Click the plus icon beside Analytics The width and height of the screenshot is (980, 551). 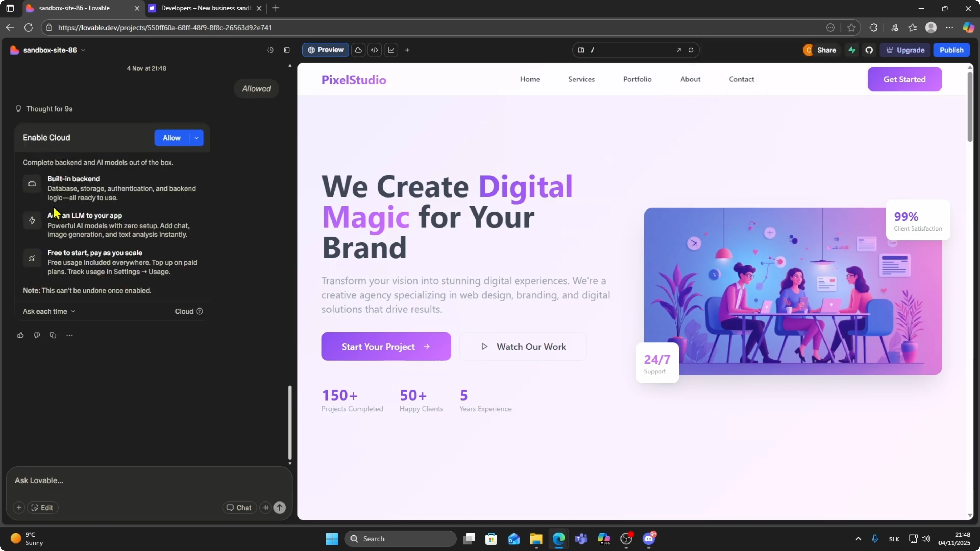click(407, 50)
